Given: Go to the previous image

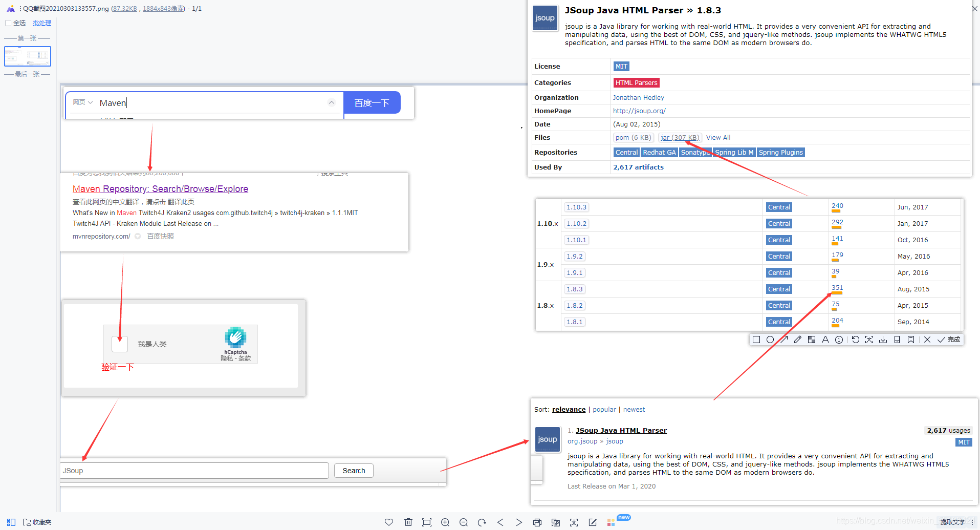Looking at the screenshot, I should point(500,522).
